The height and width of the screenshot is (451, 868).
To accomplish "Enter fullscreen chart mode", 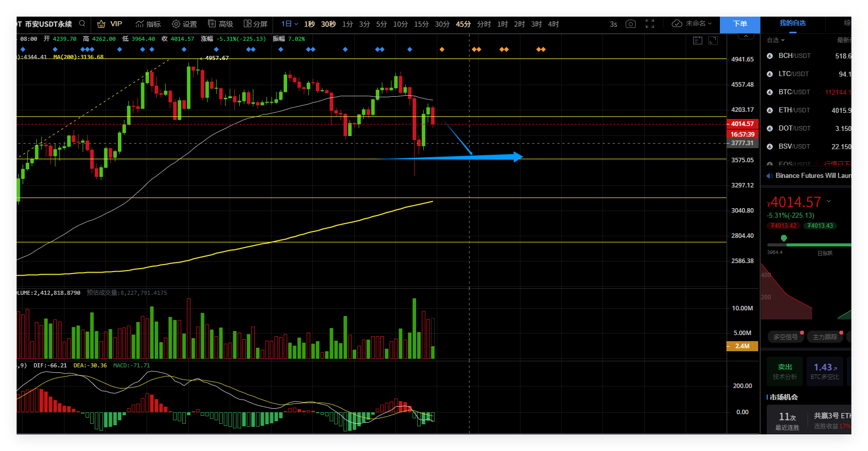I will [x=650, y=24].
